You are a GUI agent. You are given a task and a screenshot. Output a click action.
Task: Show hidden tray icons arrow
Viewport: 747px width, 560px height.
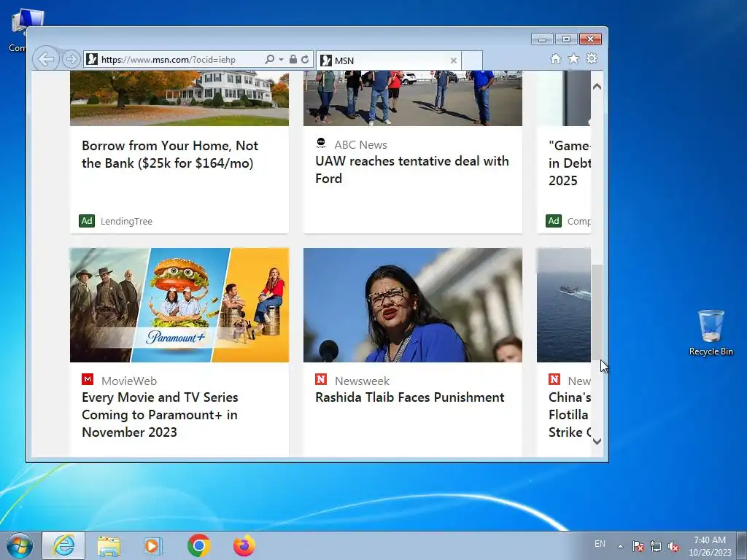(620, 546)
